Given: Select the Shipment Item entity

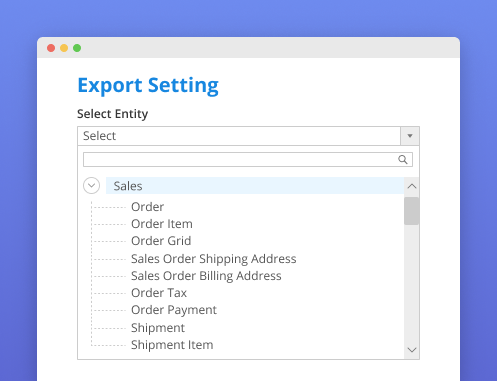Looking at the screenshot, I should tap(172, 345).
